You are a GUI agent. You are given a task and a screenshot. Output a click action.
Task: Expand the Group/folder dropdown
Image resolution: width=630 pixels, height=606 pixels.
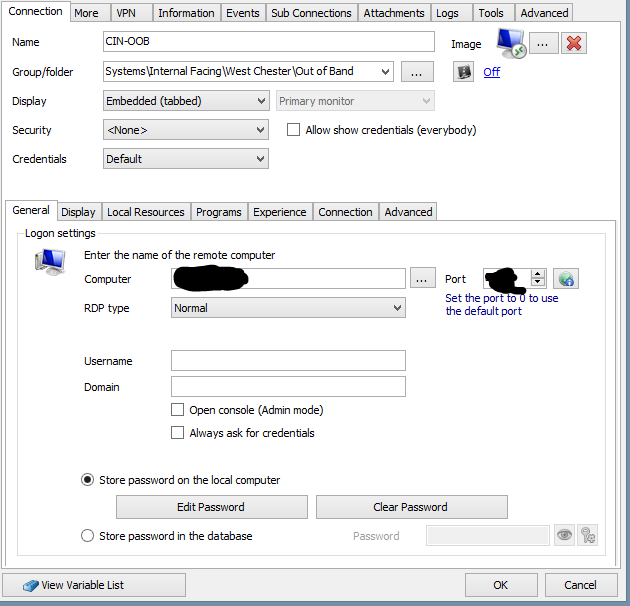pos(385,72)
